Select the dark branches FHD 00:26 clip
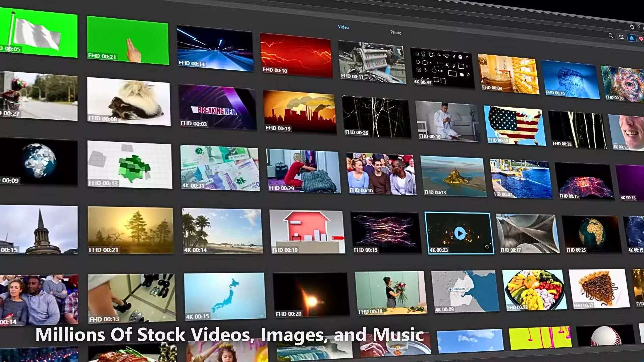 [376, 117]
